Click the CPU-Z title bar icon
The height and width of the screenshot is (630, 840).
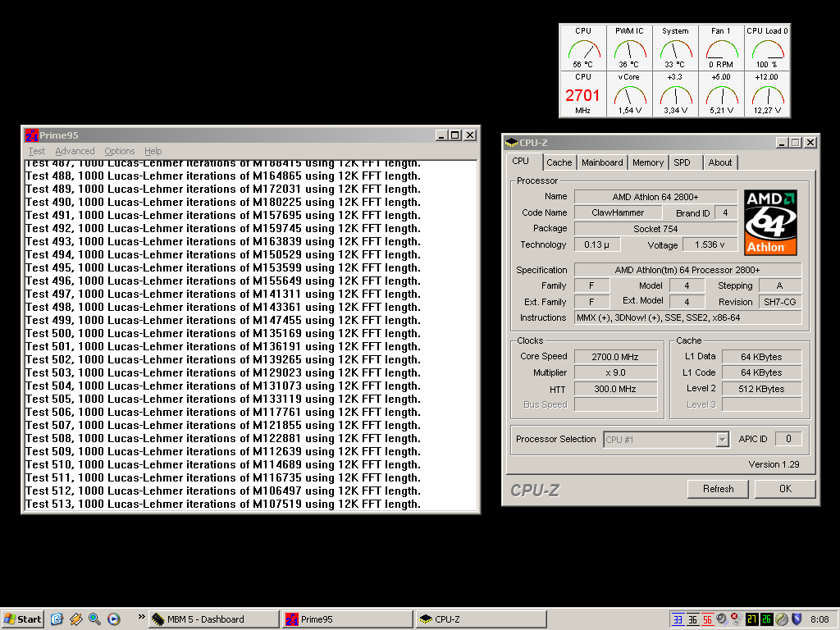[512, 143]
